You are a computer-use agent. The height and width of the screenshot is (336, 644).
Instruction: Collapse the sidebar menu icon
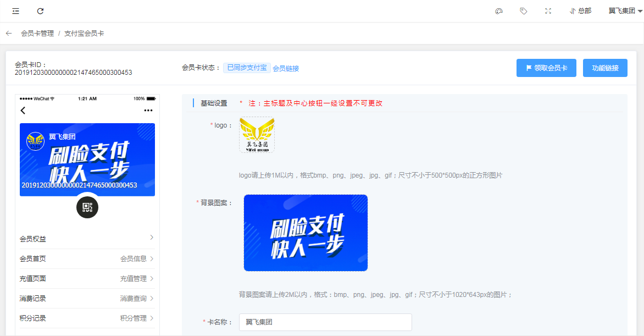[x=15, y=11]
